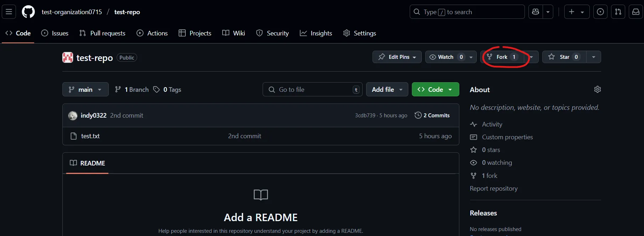The height and width of the screenshot is (236, 644).
Task: Switch to the Projects tab
Action: click(x=195, y=33)
